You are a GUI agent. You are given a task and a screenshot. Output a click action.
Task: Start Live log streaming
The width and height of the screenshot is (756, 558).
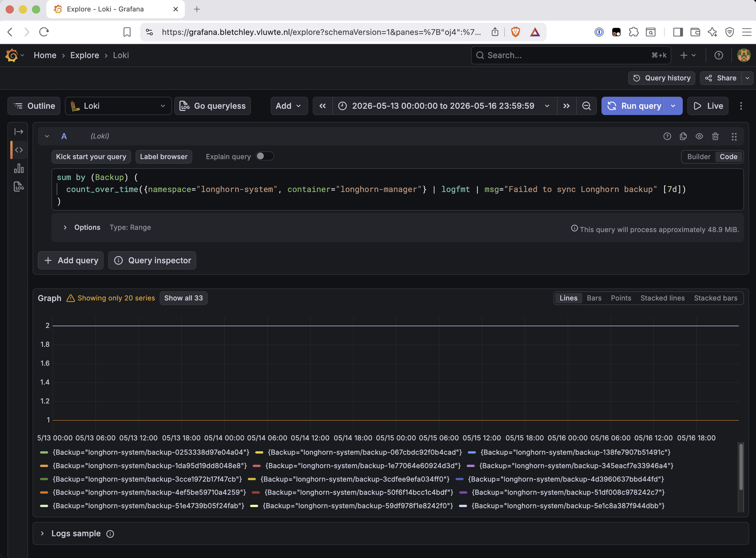coord(708,106)
